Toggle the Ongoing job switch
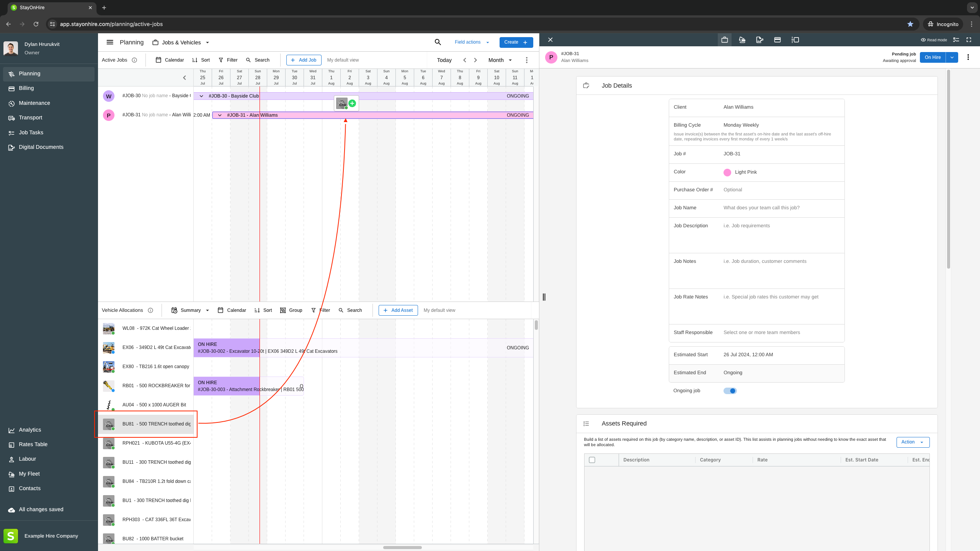Screen dimensions: 980x551 730,391
